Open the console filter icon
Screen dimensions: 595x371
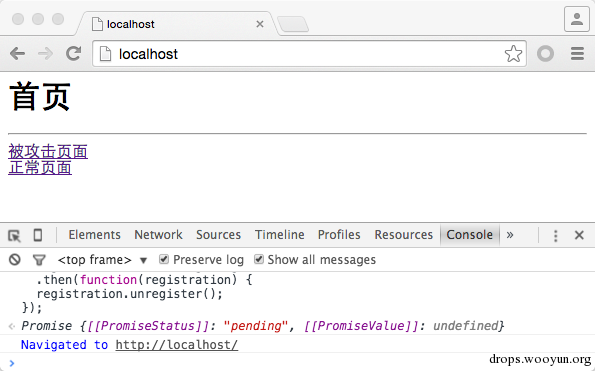coord(39,260)
